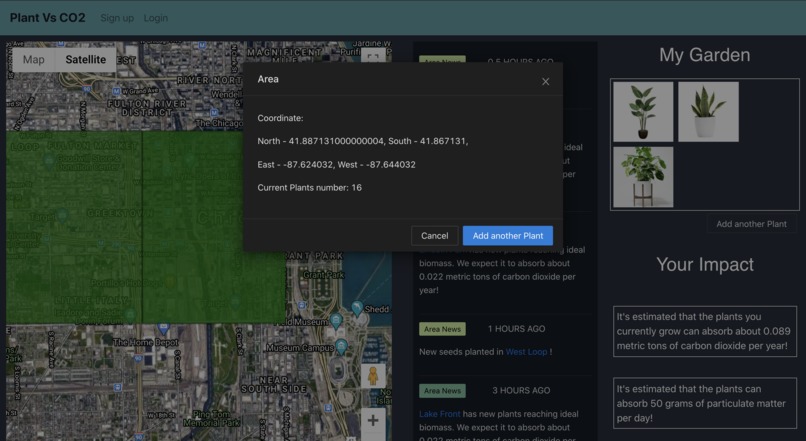Click the Shedd Aquarium map marker
Viewport: 806px width, 441px height.
(x=357, y=307)
